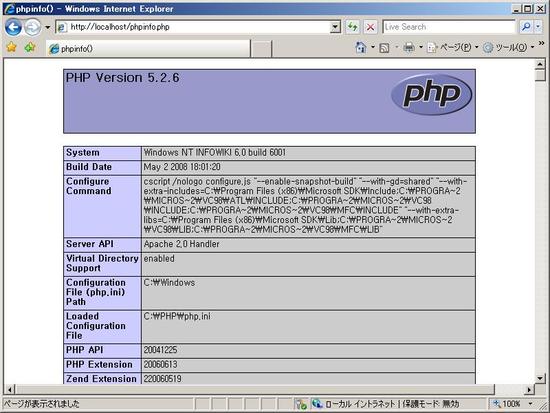Expand the address bar URL history dropdown
The width and height of the screenshot is (550, 413).
click(x=335, y=27)
